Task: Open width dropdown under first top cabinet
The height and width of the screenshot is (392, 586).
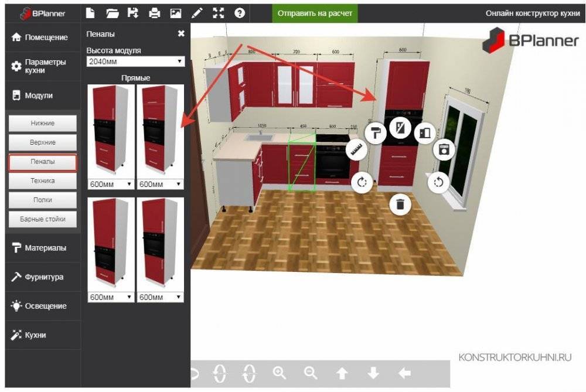Action: [x=111, y=184]
